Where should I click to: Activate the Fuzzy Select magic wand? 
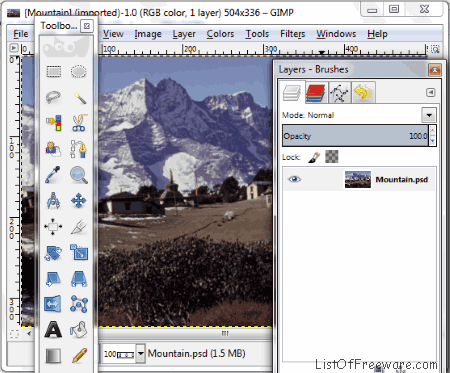(x=79, y=97)
